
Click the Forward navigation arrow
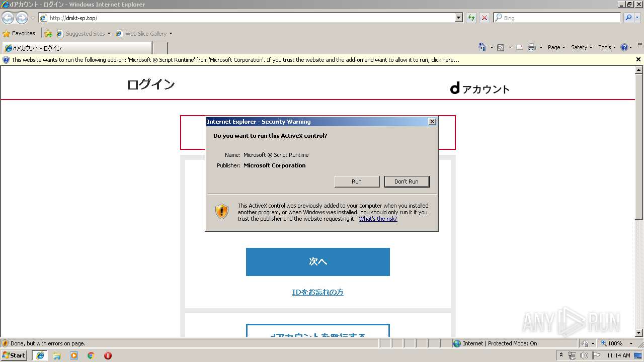pos(22,18)
